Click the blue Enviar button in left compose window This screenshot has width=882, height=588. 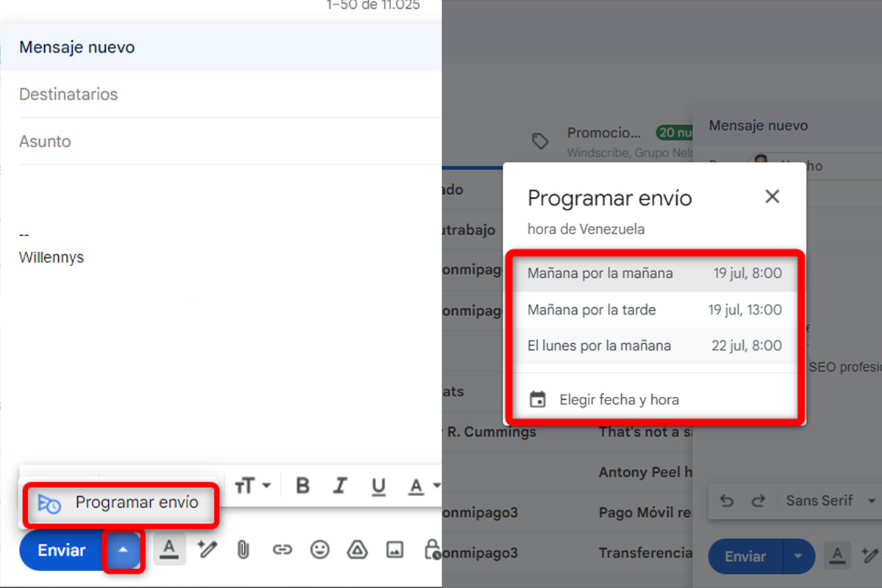pyautogui.click(x=62, y=550)
